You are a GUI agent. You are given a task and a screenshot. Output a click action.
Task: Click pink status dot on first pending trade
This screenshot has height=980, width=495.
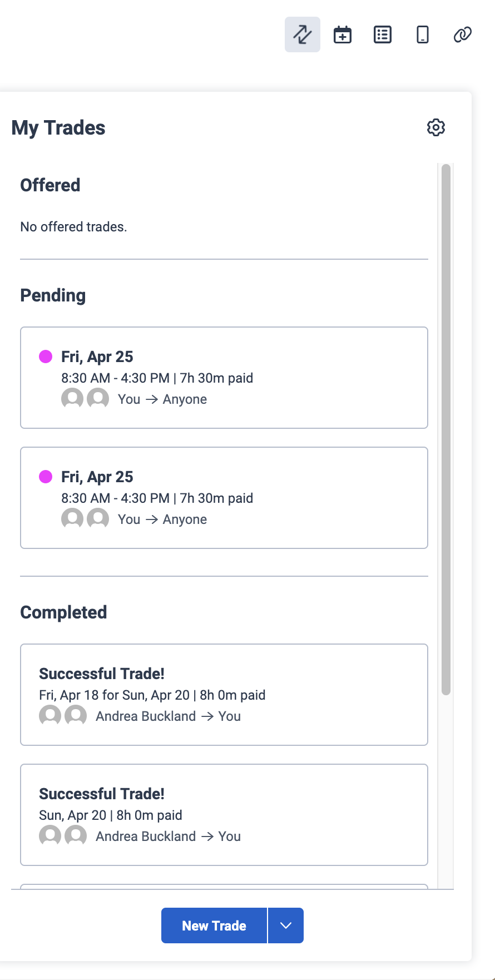pyautogui.click(x=46, y=357)
